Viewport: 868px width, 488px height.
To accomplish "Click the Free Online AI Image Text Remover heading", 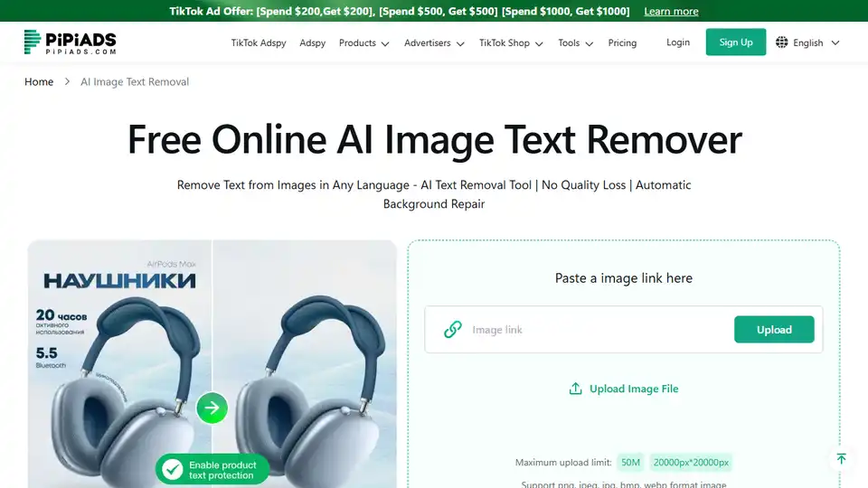I will (x=435, y=139).
